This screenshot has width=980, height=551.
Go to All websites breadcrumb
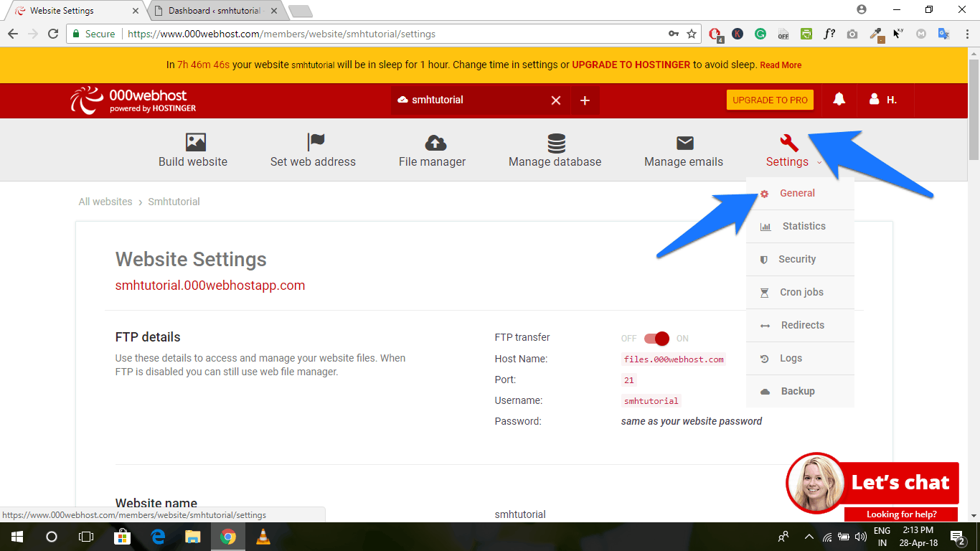click(x=105, y=202)
